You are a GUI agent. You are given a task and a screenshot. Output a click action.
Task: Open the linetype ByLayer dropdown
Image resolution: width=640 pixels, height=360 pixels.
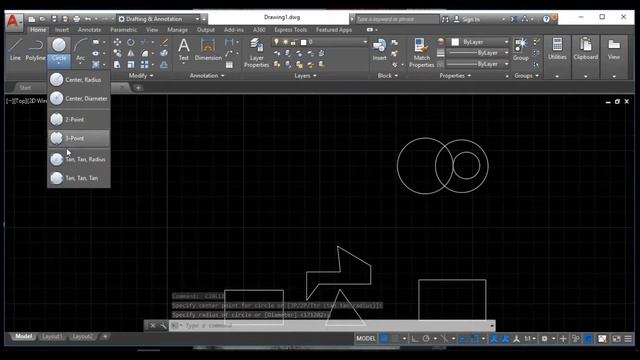(478, 64)
